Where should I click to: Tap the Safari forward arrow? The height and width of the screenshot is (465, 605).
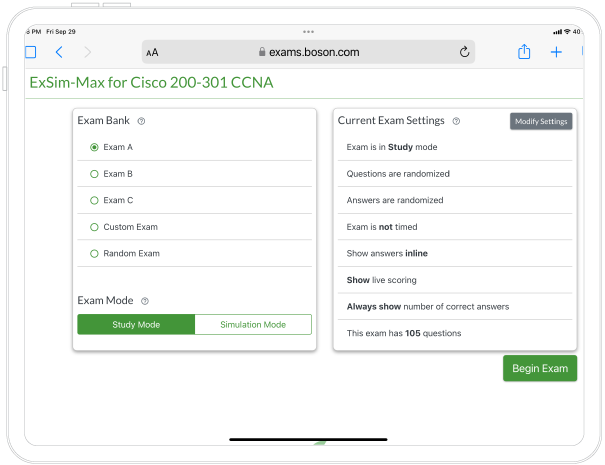(88, 52)
